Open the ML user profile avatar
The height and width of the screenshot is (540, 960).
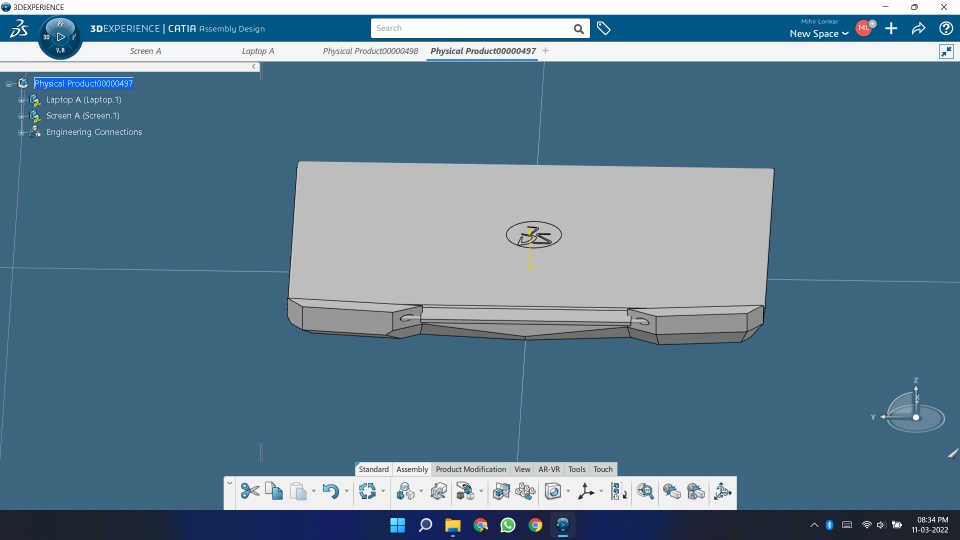coord(864,28)
